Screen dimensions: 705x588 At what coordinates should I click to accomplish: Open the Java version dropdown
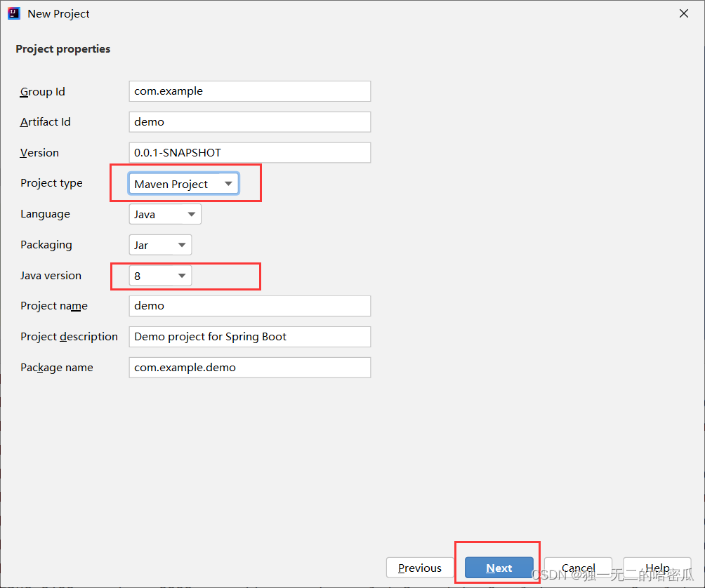pyautogui.click(x=160, y=276)
